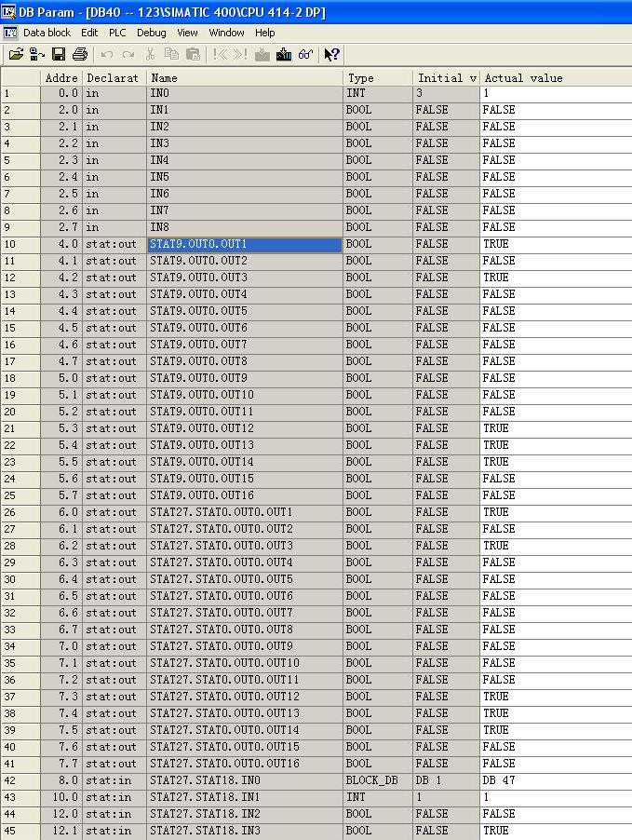The height and width of the screenshot is (840, 632).
Task: Open the Debug menu
Action: 152,33
